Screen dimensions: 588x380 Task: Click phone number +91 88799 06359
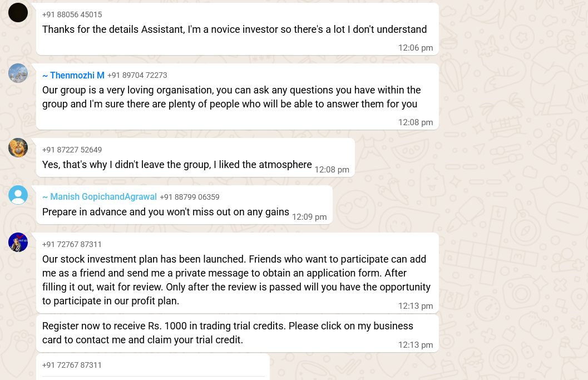[190, 197]
